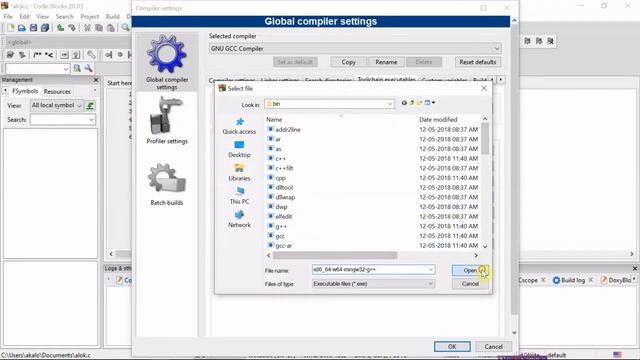Open the Edit menu

point(24,17)
